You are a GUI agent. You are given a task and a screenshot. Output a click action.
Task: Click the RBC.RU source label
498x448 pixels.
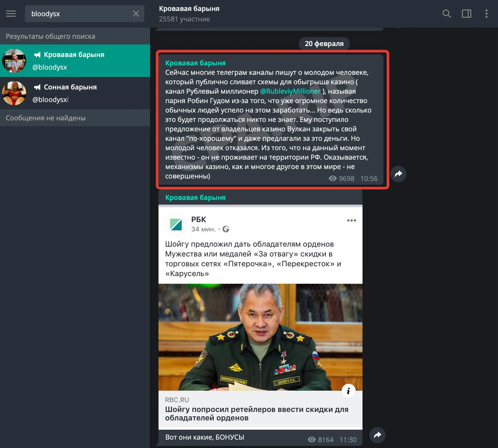[x=177, y=400]
